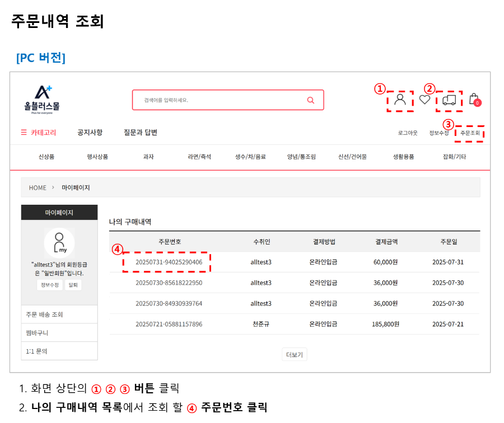
Task: Open order 20250730-85618222950
Action: tap(169, 283)
